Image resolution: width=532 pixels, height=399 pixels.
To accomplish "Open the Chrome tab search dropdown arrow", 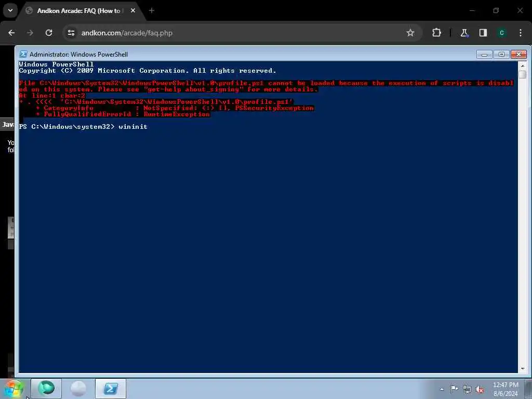I will [10, 10].
